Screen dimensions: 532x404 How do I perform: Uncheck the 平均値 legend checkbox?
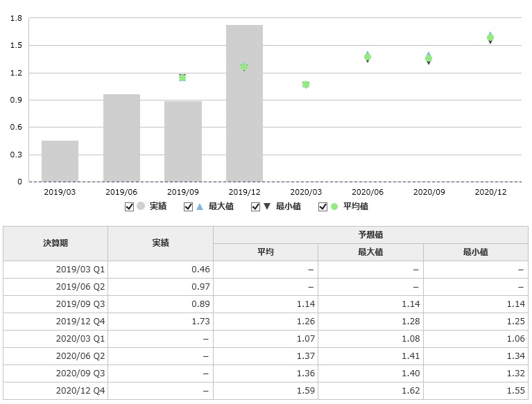(323, 207)
